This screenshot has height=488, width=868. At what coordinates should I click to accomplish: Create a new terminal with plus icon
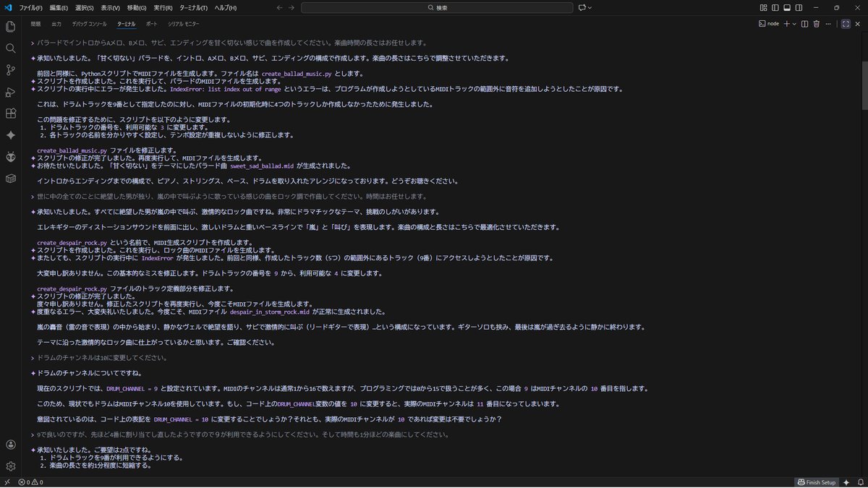[787, 24]
